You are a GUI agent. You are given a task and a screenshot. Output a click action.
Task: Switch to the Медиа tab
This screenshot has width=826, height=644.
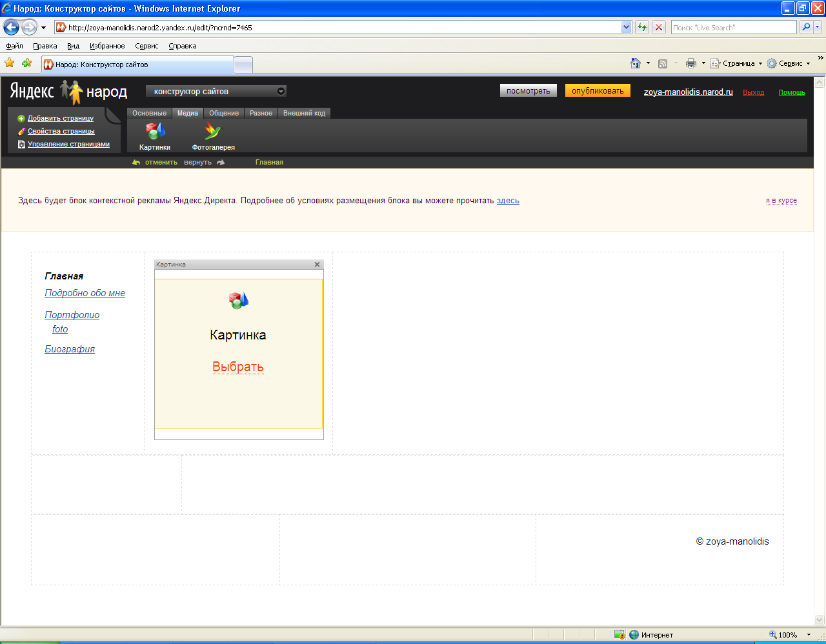pyautogui.click(x=188, y=113)
